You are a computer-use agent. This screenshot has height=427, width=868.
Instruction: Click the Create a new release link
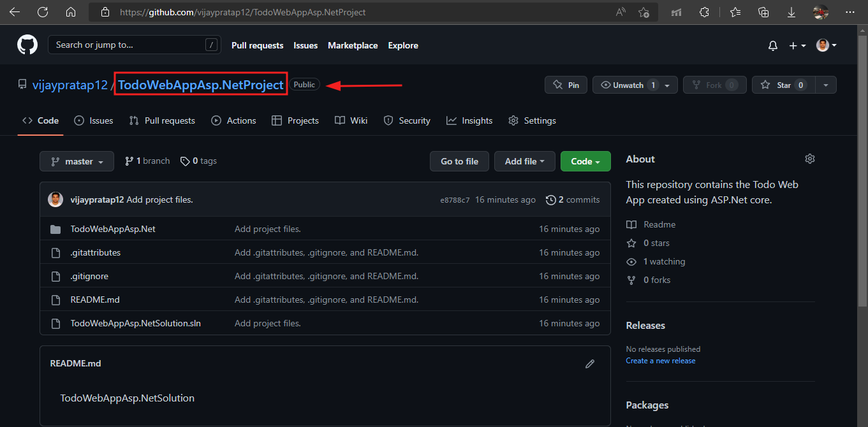pyautogui.click(x=660, y=360)
